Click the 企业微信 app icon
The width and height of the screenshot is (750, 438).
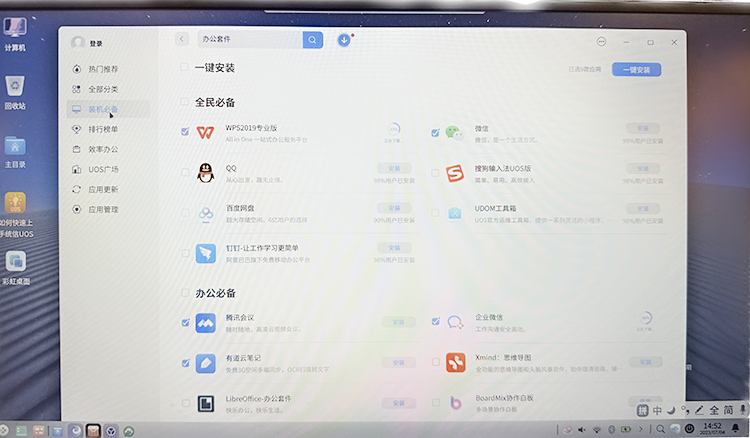(455, 323)
